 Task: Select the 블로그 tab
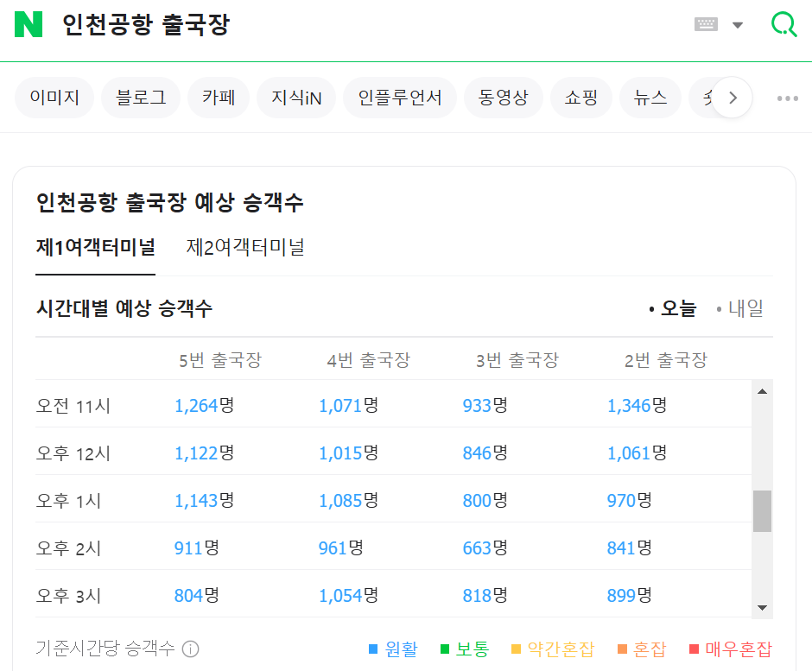coord(141,98)
